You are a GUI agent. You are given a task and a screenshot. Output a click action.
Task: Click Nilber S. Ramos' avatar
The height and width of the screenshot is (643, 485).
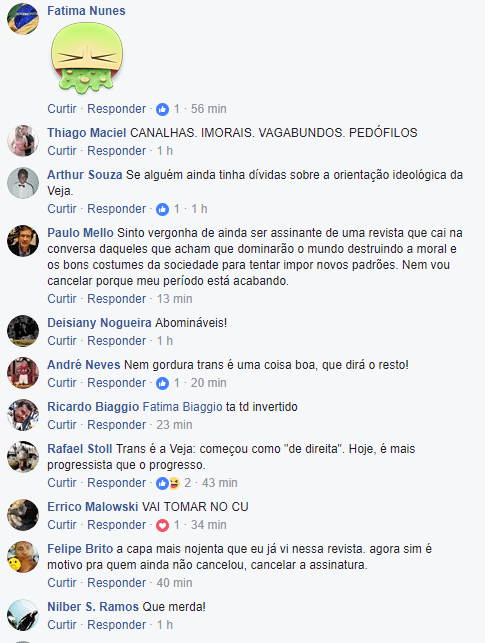[x=23, y=615]
